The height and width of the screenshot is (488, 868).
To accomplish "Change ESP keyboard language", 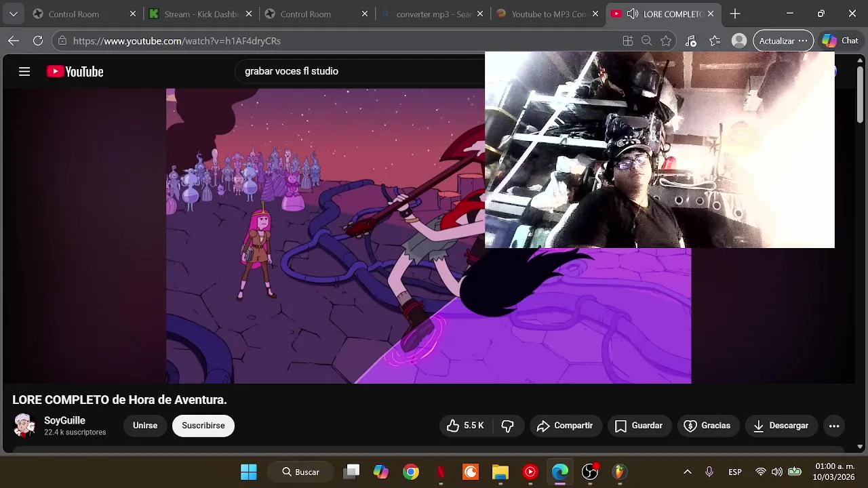I will click(735, 472).
